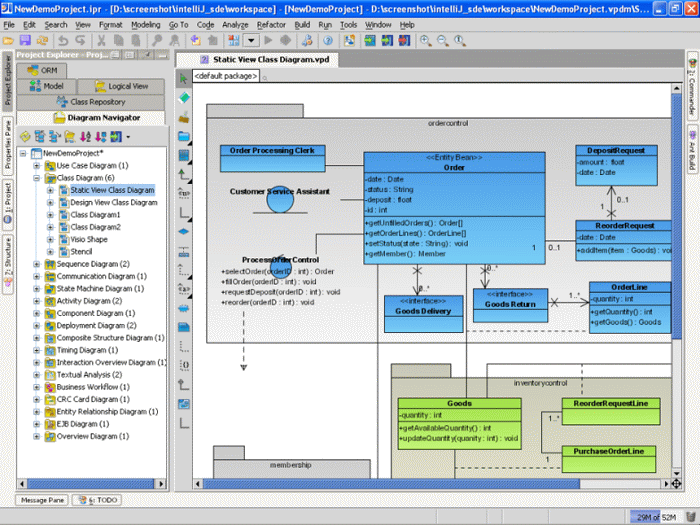The image size is (700, 525).
Task: Click the diagram horizontal scrollbar thumb
Action: coord(392,484)
